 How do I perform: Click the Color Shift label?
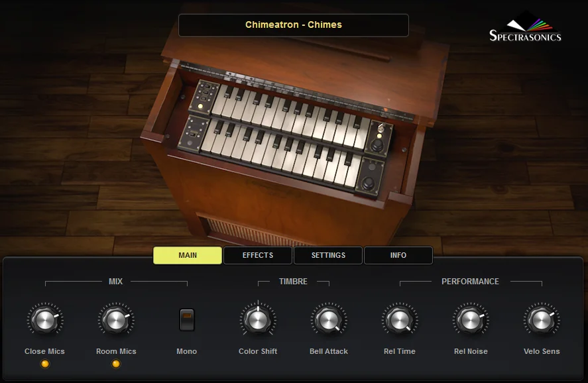pyautogui.click(x=258, y=351)
